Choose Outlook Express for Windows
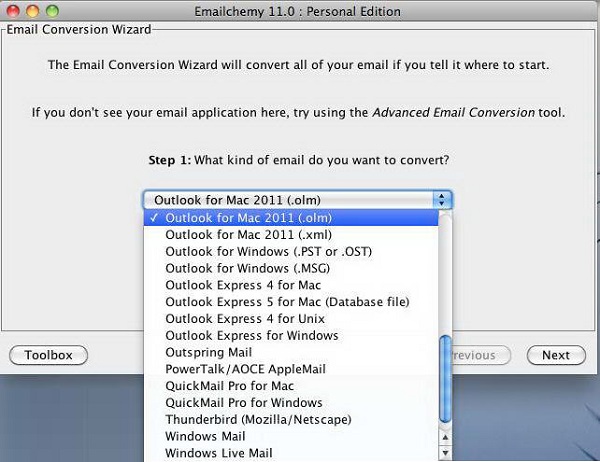 pos(291,335)
